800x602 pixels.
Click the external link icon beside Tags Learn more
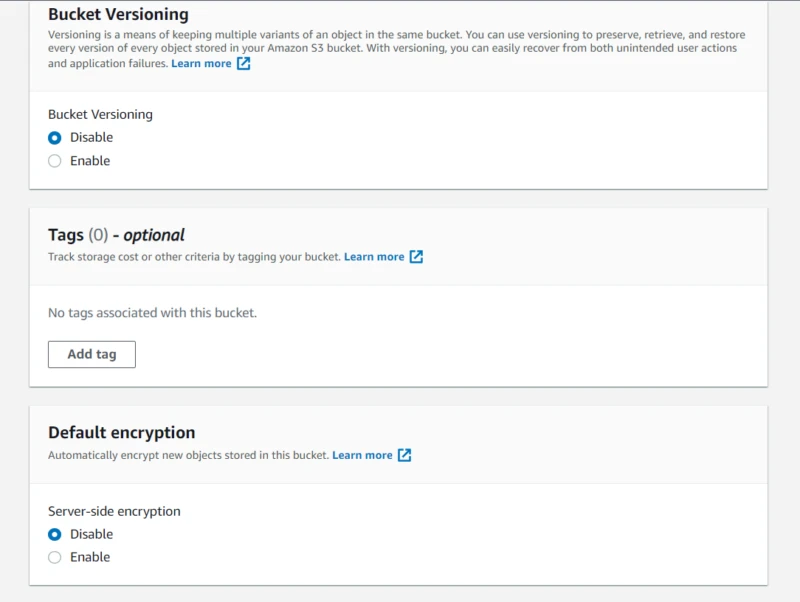click(x=416, y=256)
